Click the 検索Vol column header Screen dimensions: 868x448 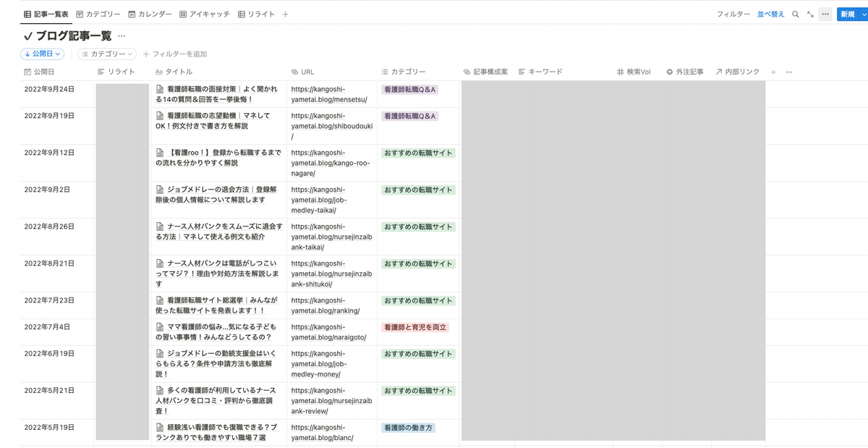[634, 72]
